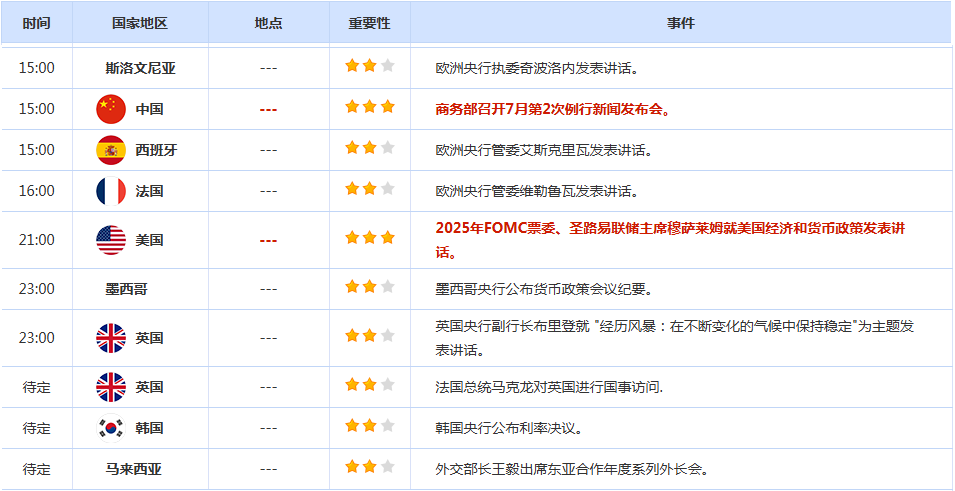Screen dimensions: 955x491
Task: Open the 韩国央行公布利率决议 event
Action: click(x=509, y=428)
